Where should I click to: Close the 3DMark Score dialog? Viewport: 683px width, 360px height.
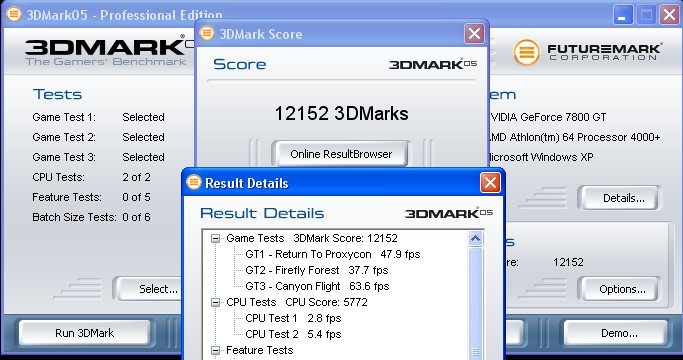coord(474,34)
